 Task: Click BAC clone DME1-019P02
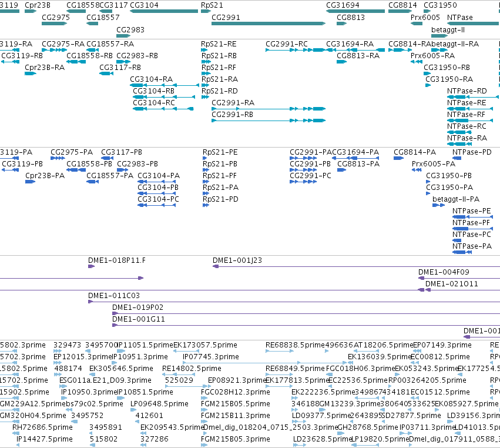(x=306, y=313)
